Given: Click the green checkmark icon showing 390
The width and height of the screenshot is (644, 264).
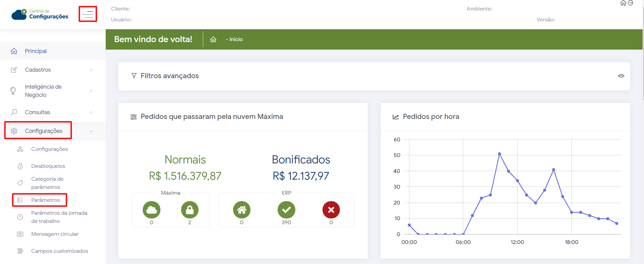Looking at the screenshot, I should pyautogui.click(x=286, y=210).
